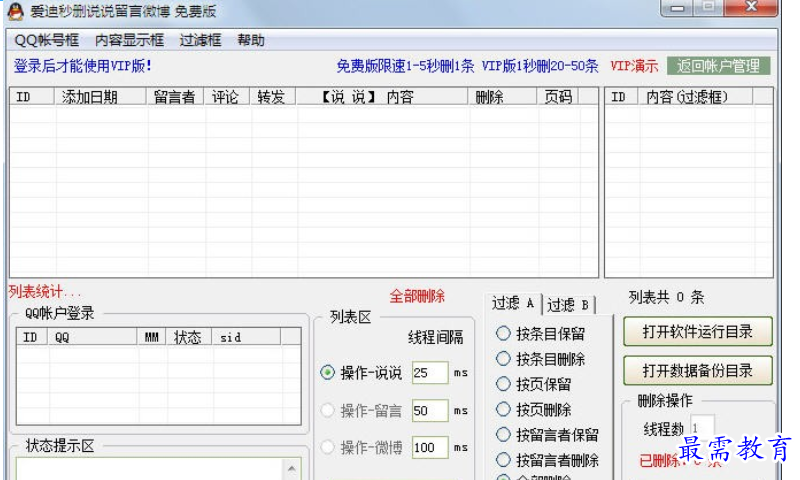Minimize the application window
The width and height of the screenshot is (800, 480).
(677, 8)
